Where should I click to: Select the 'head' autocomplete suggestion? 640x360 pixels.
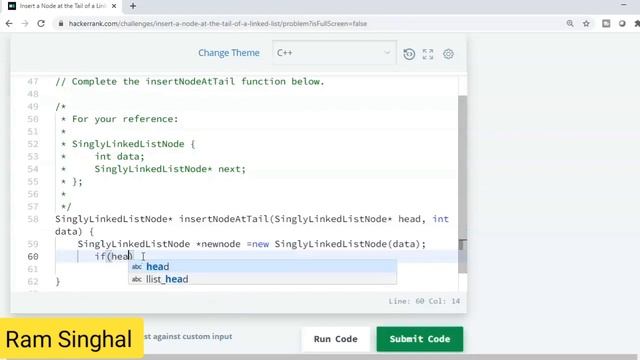coord(262,267)
